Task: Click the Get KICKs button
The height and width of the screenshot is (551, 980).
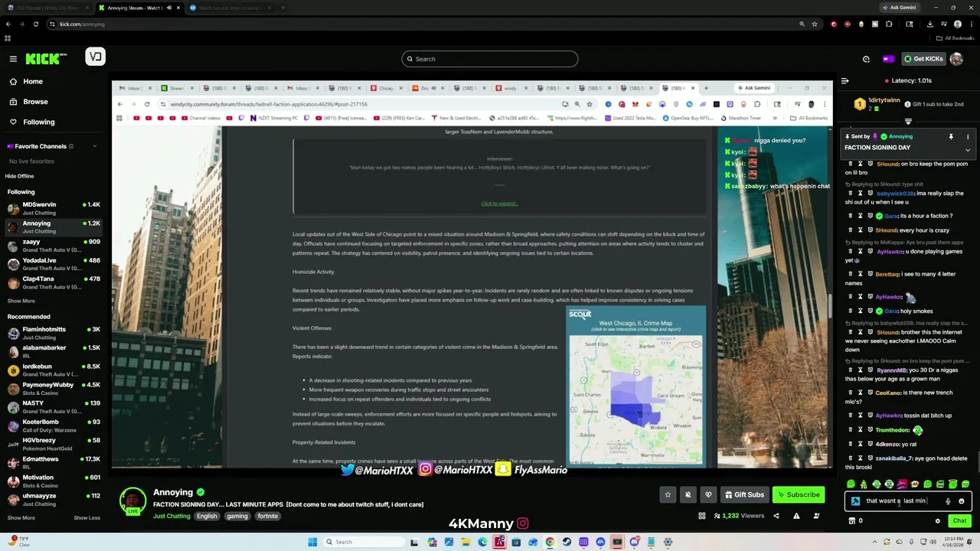Action: 923,59
